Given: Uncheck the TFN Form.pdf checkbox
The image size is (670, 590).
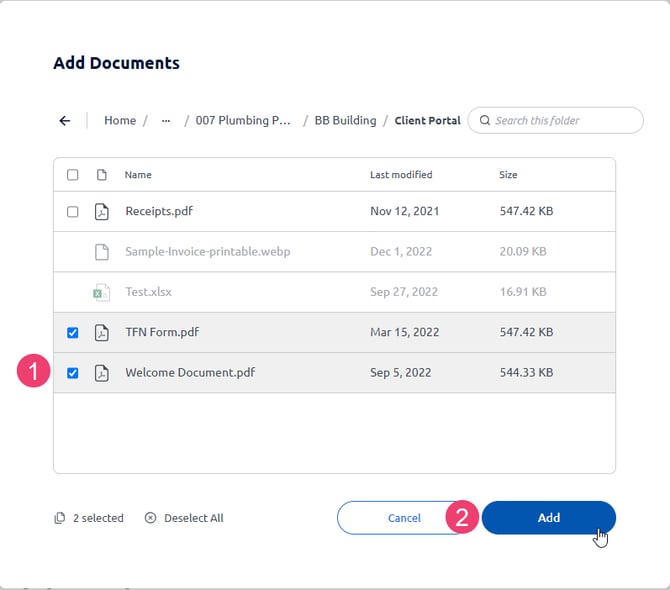Looking at the screenshot, I should 72,332.
